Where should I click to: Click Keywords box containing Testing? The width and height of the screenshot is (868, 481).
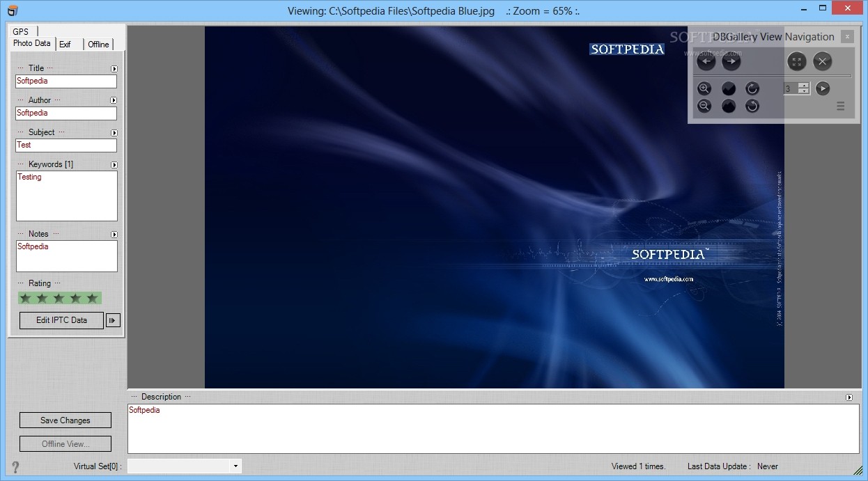click(67, 196)
